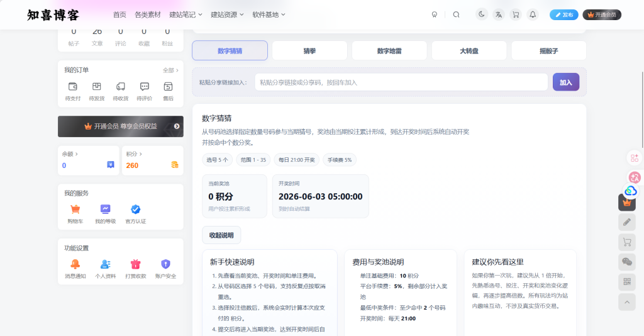The height and width of the screenshot is (336, 644).
Task: Open the shopping cart icon in header
Action: click(516, 15)
